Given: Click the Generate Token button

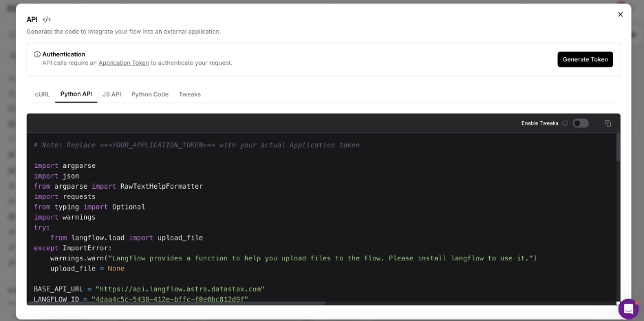Looking at the screenshot, I should [x=586, y=59].
